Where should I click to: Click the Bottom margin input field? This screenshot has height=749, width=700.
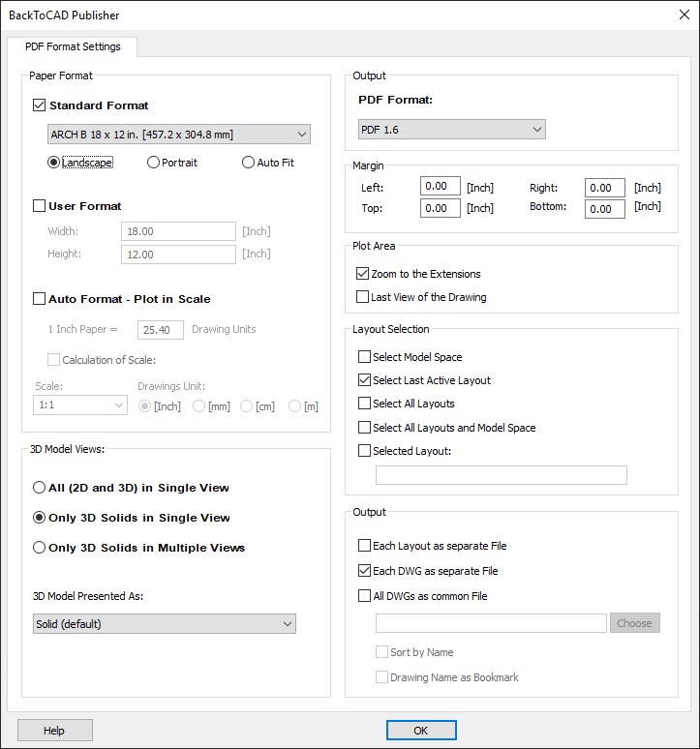pyautogui.click(x=605, y=209)
